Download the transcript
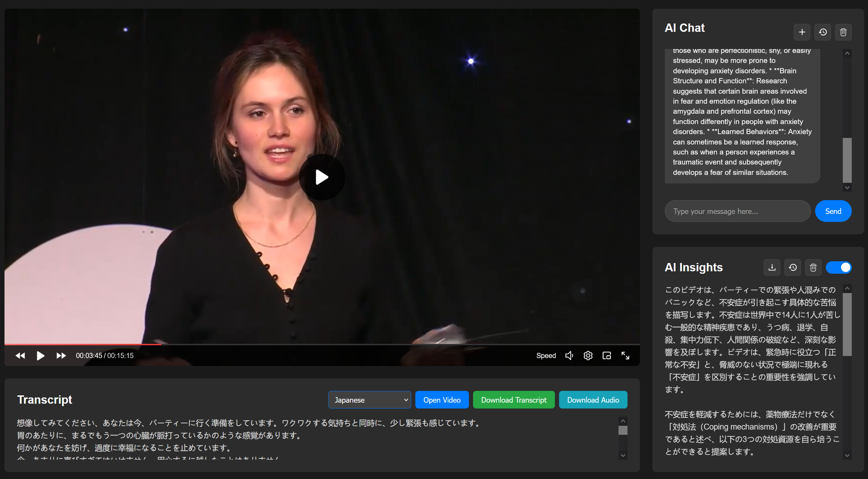868x479 pixels. pos(513,400)
